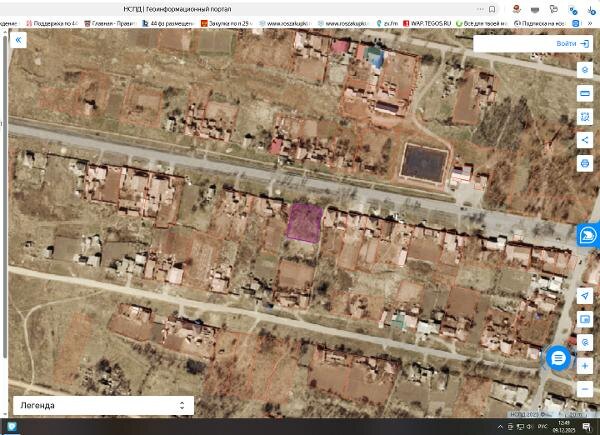Click the purple highlighted land parcel
The width and height of the screenshot is (600, 435).
coord(305,223)
